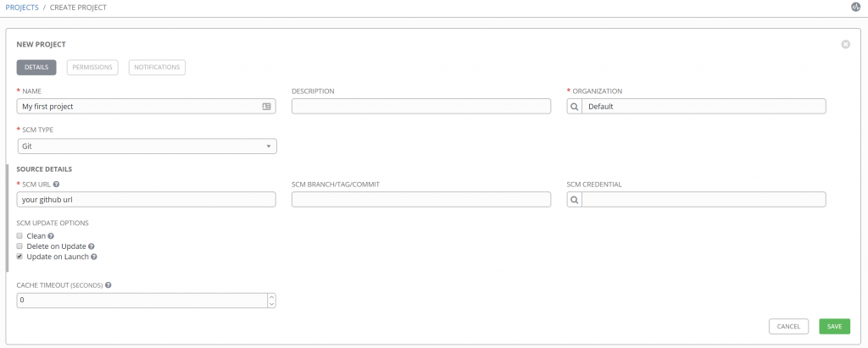
Task: Click the Cache Timeout stepper arrows
Action: 271,301
